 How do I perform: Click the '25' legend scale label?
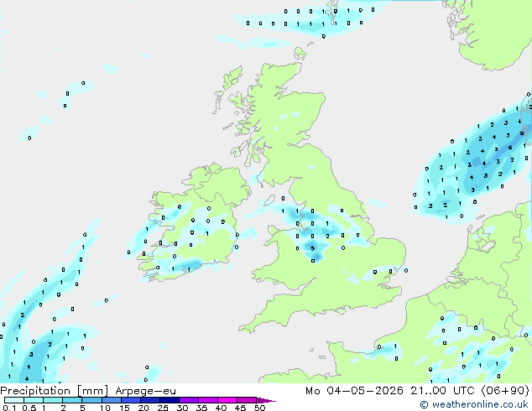pyautogui.click(x=163, y=408)
